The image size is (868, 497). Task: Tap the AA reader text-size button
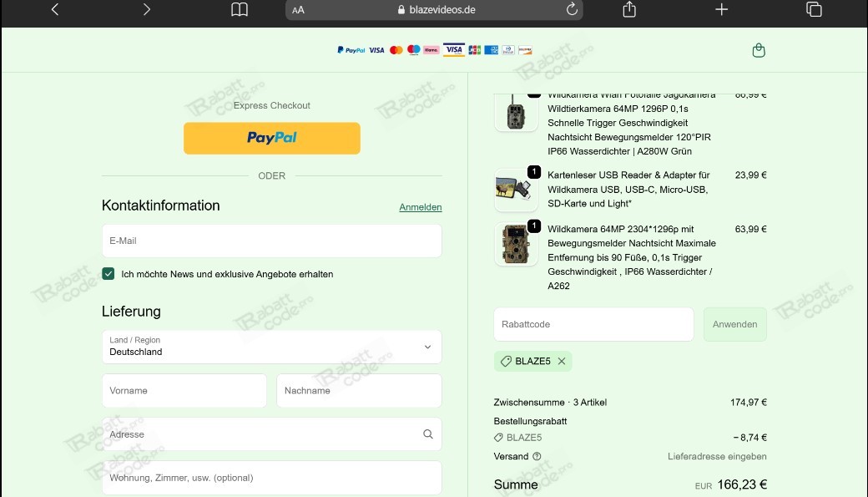[x=299, y=10]
